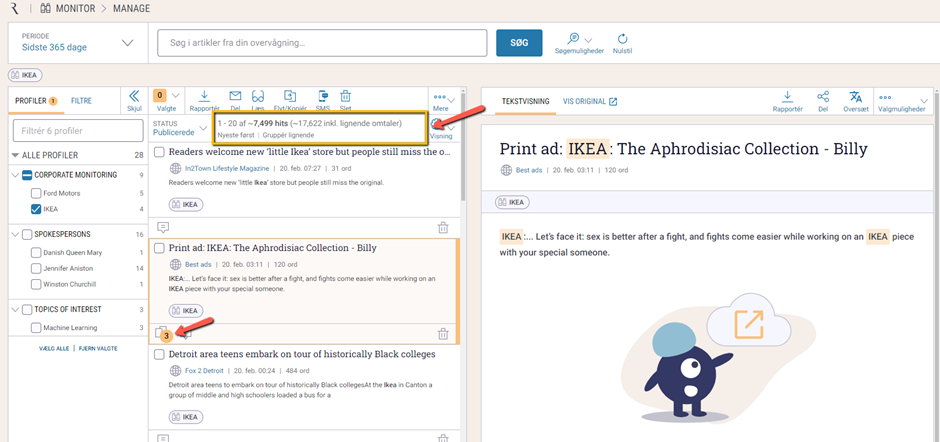940x442 pixels.
Task: Toggle the Corporate Monitoring group checkbox
Action: tap(27, 175)
